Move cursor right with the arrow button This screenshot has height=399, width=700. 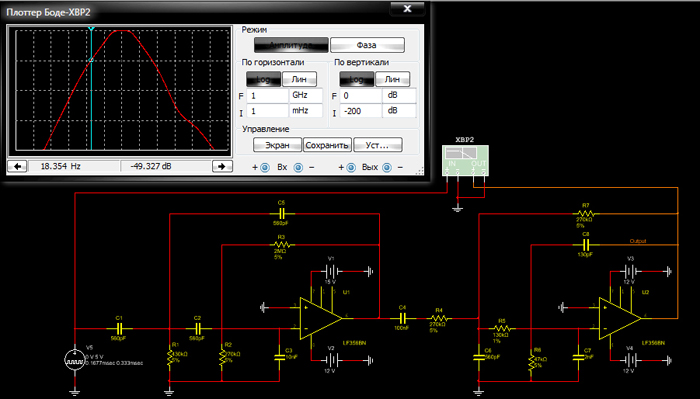[x=222, y=166]
